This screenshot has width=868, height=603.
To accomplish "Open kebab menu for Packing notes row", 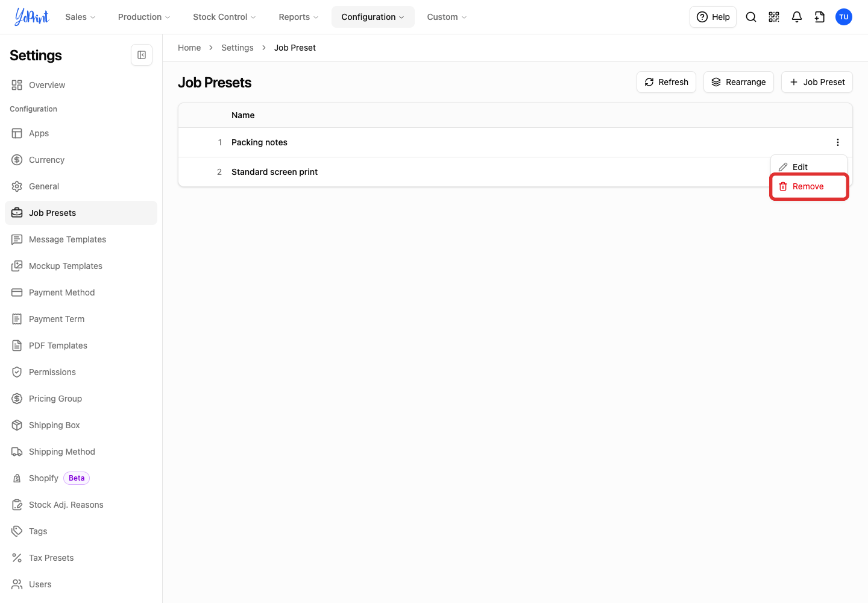I will pos(838,142).
